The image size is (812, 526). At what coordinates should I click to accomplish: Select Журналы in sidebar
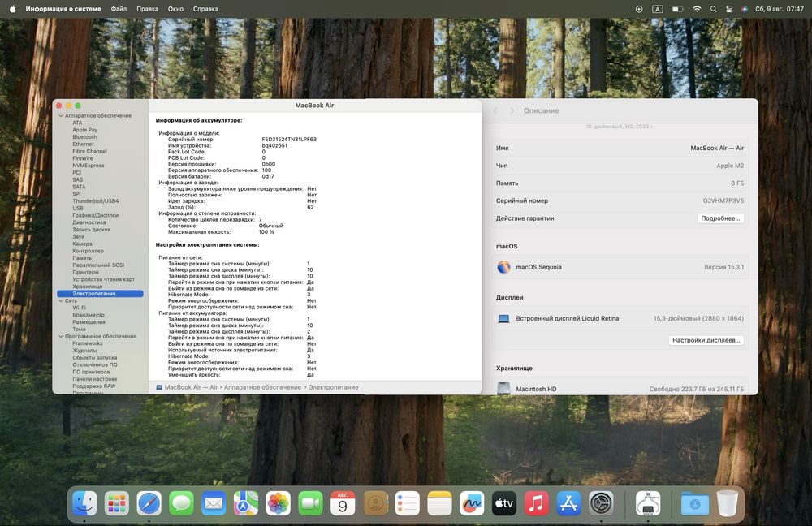[x=84, y=351]
